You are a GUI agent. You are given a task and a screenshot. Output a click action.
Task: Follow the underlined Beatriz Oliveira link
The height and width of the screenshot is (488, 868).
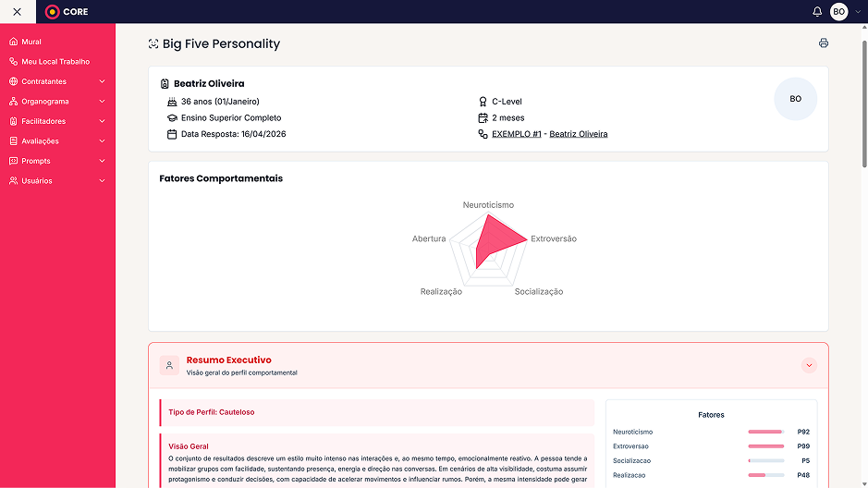tap(579, 134)
